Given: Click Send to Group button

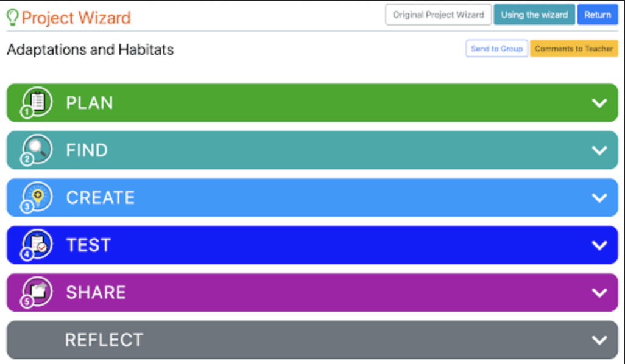Looking at the screenshot, I should pos(496,49).
